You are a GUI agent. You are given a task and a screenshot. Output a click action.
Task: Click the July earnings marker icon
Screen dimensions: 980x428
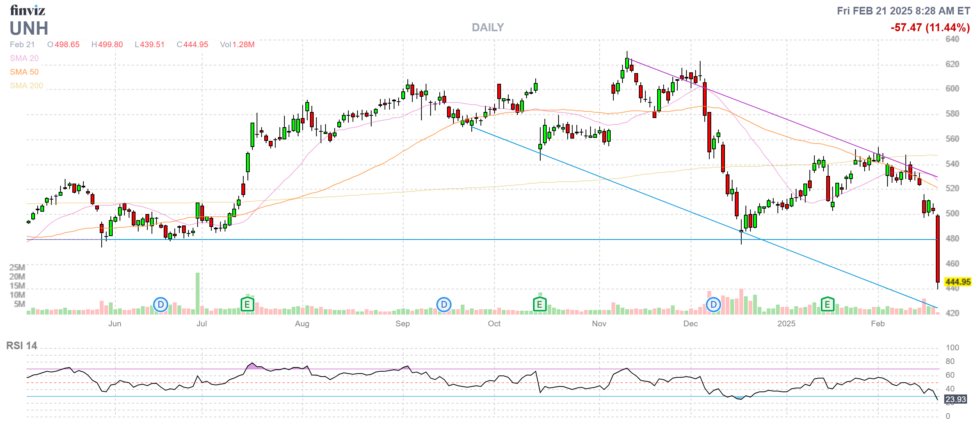click(247, 305)
